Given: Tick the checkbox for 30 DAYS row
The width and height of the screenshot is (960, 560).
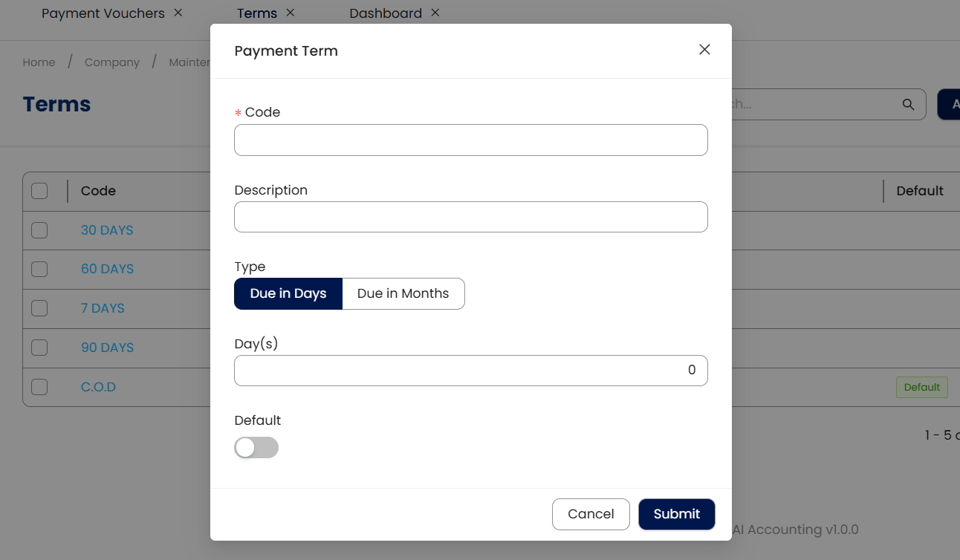Looking at the screenshot, I should pos(39,230).
